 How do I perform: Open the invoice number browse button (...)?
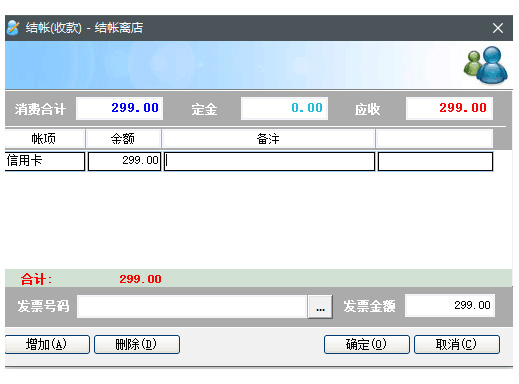pyautogui.click(x=320, y=307)
